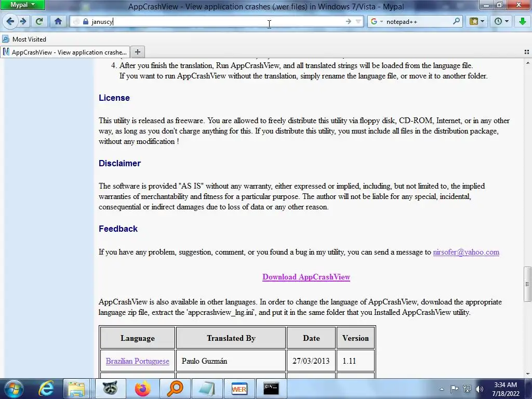Open Firefox from the taskbar
532x399 pixels.
click(x=143, y=389)
